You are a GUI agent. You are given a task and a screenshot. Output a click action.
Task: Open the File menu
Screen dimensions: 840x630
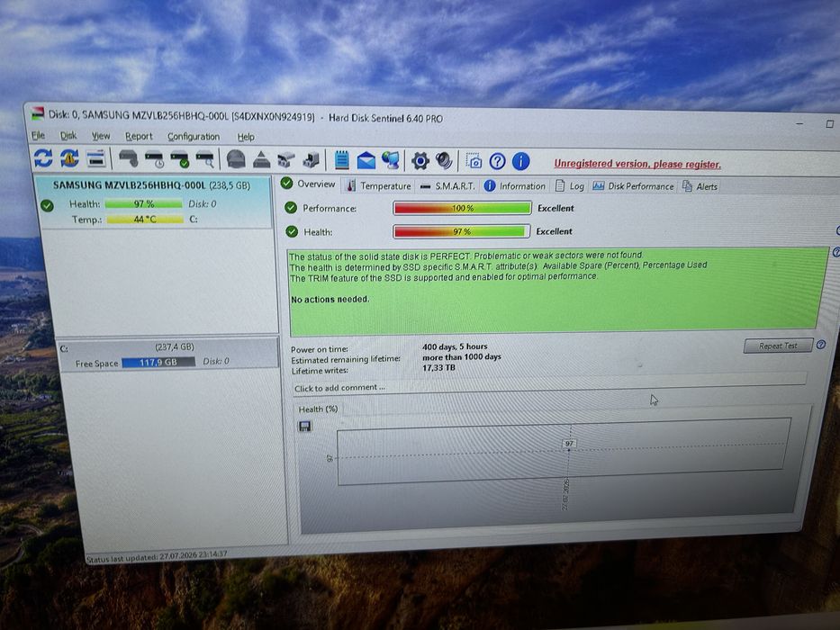pyautogui.click(x=38, y=135)
